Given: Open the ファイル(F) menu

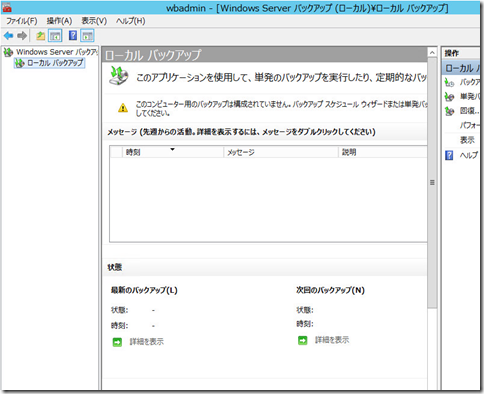Looking at the screenshot, I should pos(22,21).
